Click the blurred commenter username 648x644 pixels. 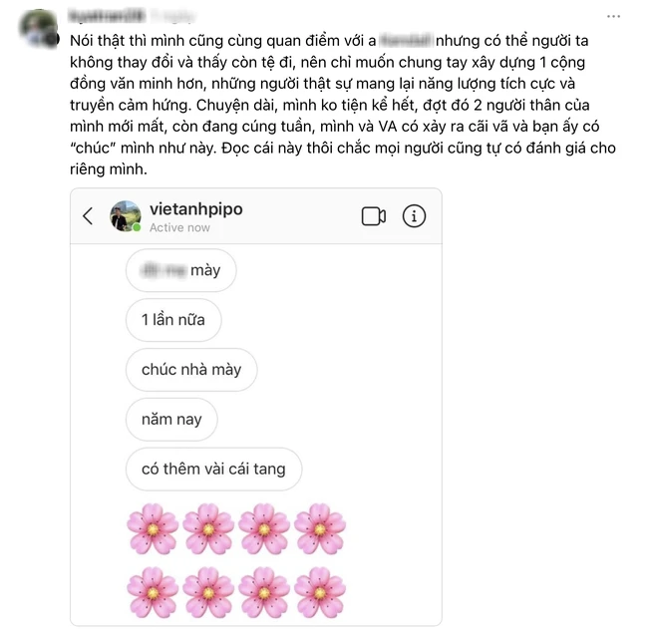point(107,16)
